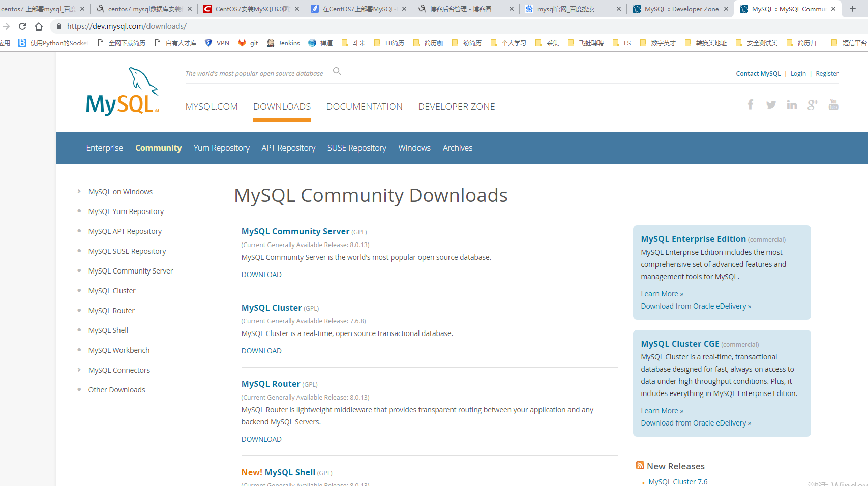Click DOWNLOAD under MySQL Cluster

261,351
